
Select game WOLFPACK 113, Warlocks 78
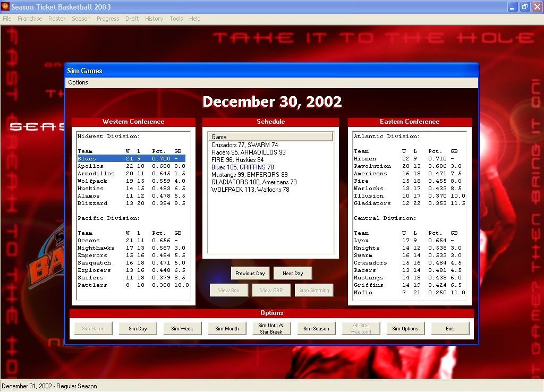pos(250,190)
